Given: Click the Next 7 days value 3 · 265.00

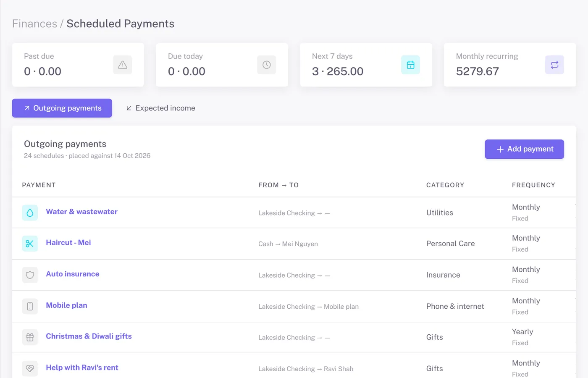Looking at the screenshot, I should [x=338, y=71].
